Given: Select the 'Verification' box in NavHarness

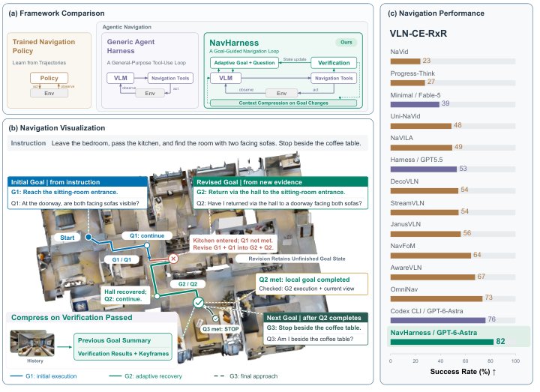Looking at the screenshot, I should coord(333,63).
